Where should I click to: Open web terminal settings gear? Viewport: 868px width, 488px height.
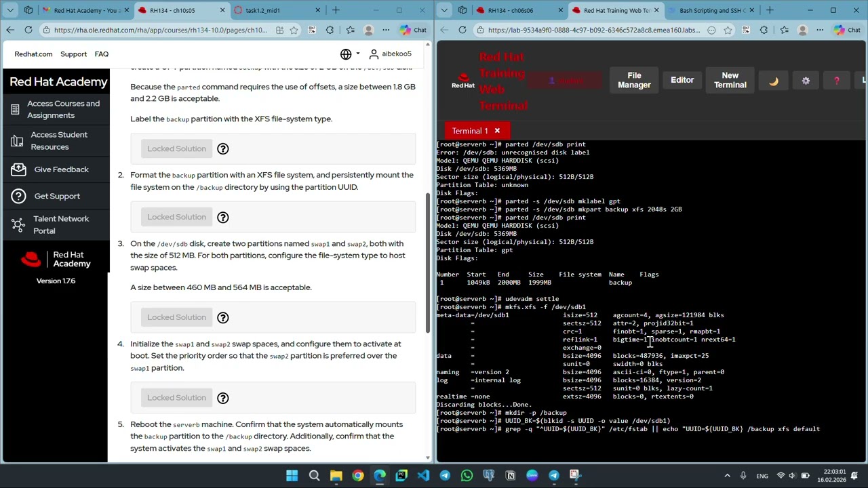click(x=806, y=81)
